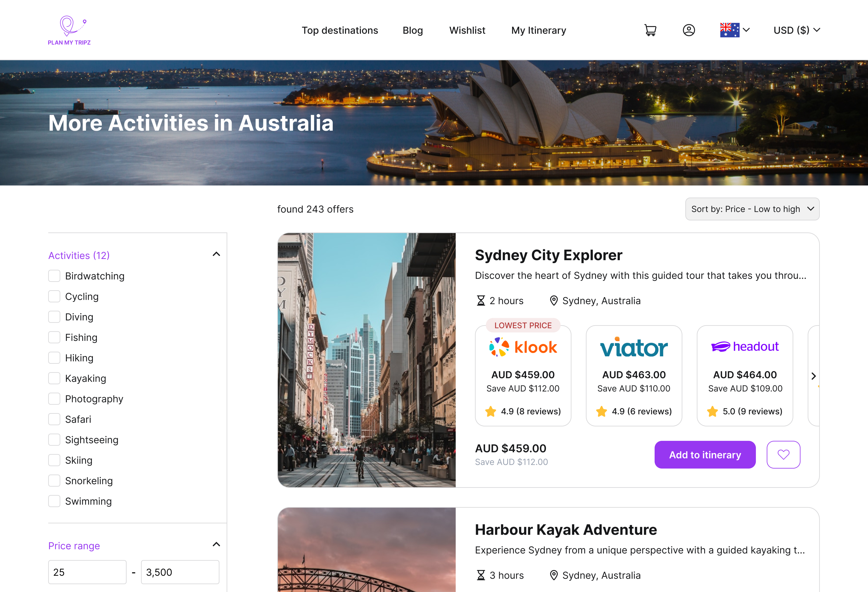Click the Add to itinerary button
Viewport: 868px width, 592px height.
coord(705,455)
